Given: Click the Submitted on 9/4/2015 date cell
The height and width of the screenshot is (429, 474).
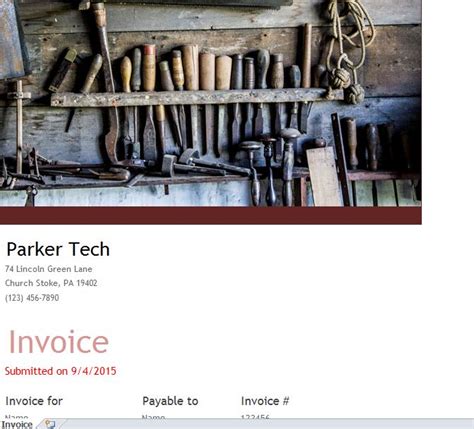Looking at the screenshot, I should tap(60, 371).
